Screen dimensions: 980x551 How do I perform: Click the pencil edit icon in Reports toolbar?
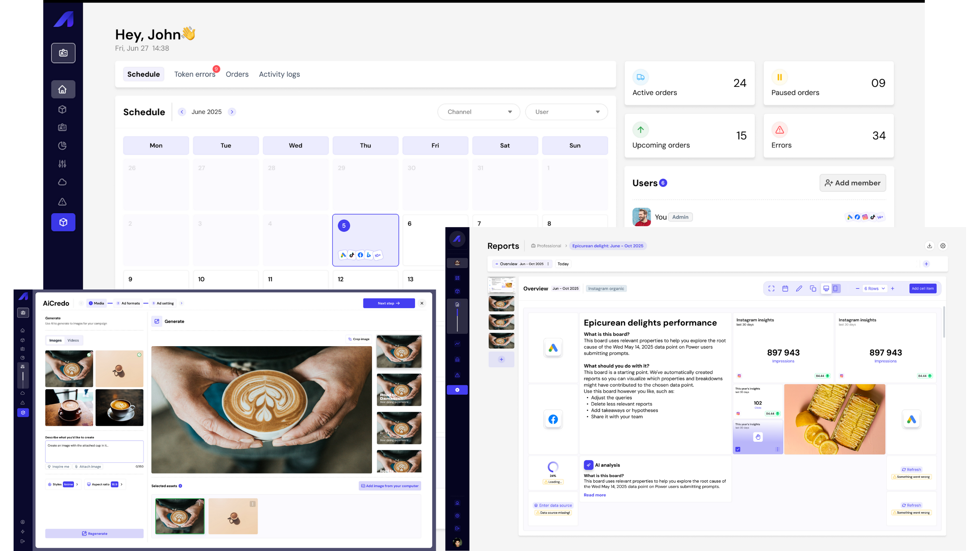(x=799, y=288)
